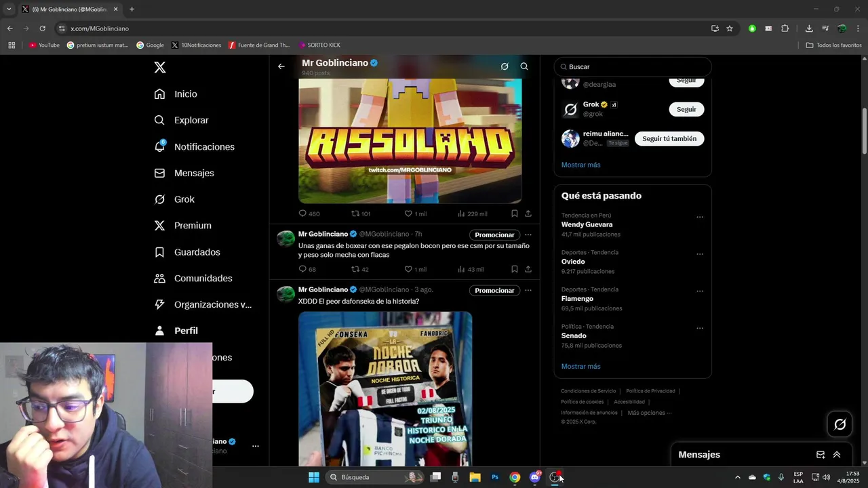The height and width of the screenshot is (488, 868).
Task: Compose new message in Mensajes drawer
Action: 821,455
